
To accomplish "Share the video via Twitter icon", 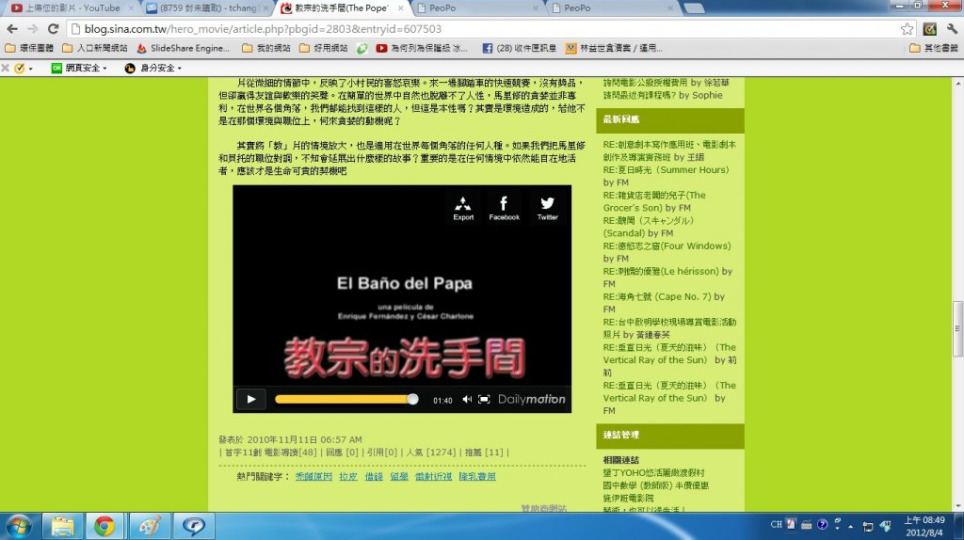I will pos(547,208).
